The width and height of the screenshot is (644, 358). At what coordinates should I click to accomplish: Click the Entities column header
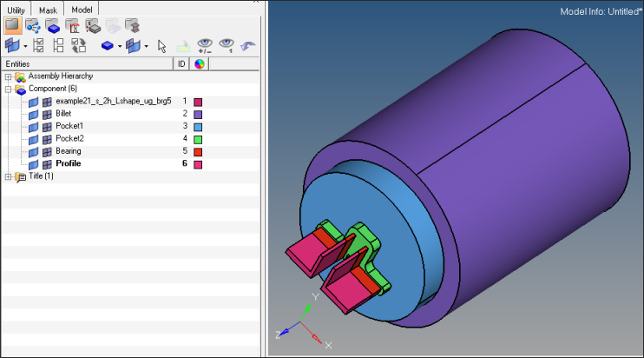click(87, 63)
